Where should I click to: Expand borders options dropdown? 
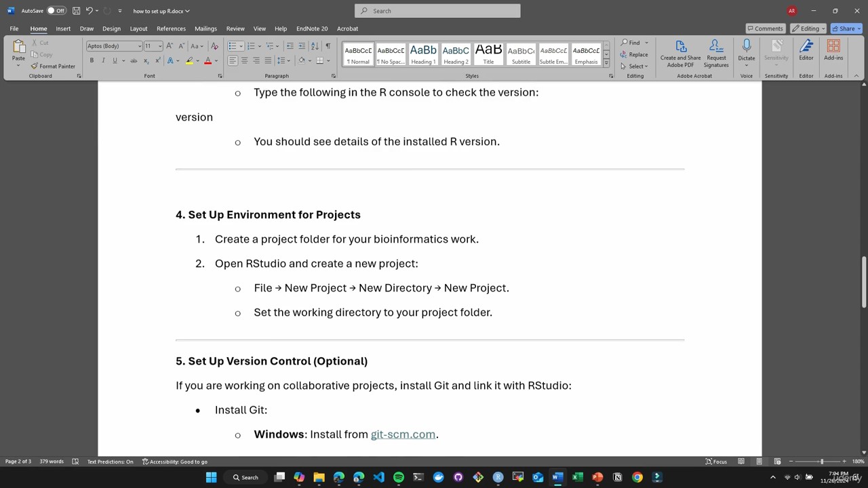click(328, 60)
